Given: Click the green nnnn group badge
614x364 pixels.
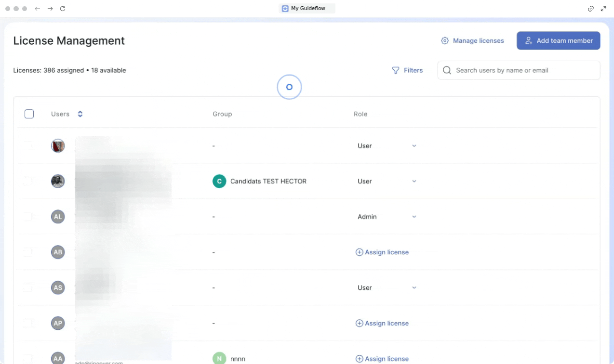Looking at the screenshot, I should tap(219, 359).
